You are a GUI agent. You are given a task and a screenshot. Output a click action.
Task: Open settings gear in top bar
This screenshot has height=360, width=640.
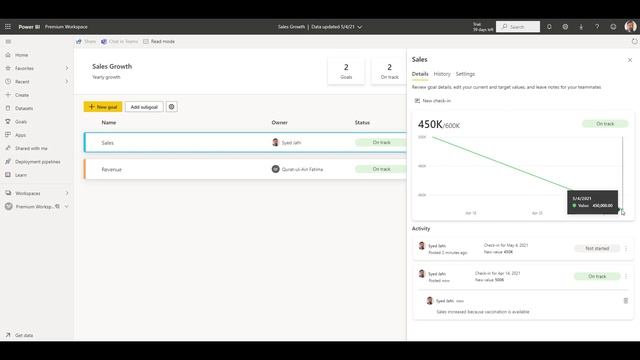tap(565, 27)
